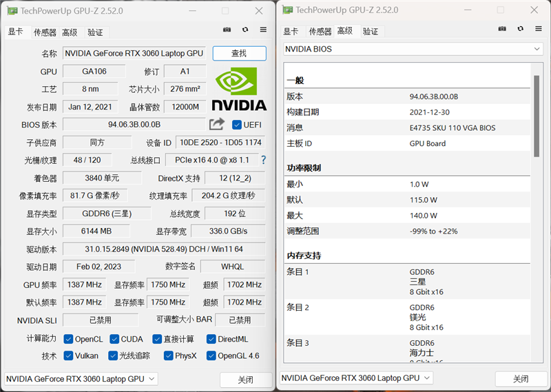Click the GA106 GPU field
The height and width of the screenshot is (392, 551).
pyautogui.click(x=94, y=72)
